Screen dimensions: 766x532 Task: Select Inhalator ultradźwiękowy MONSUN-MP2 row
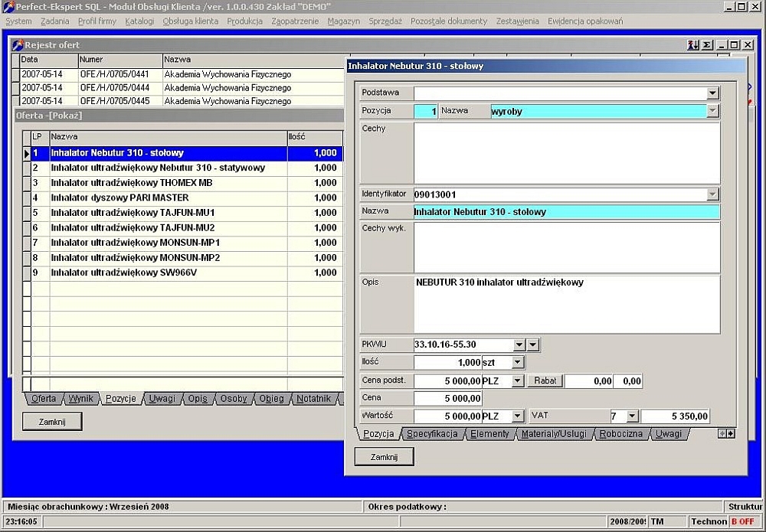[x=187, y=258]
